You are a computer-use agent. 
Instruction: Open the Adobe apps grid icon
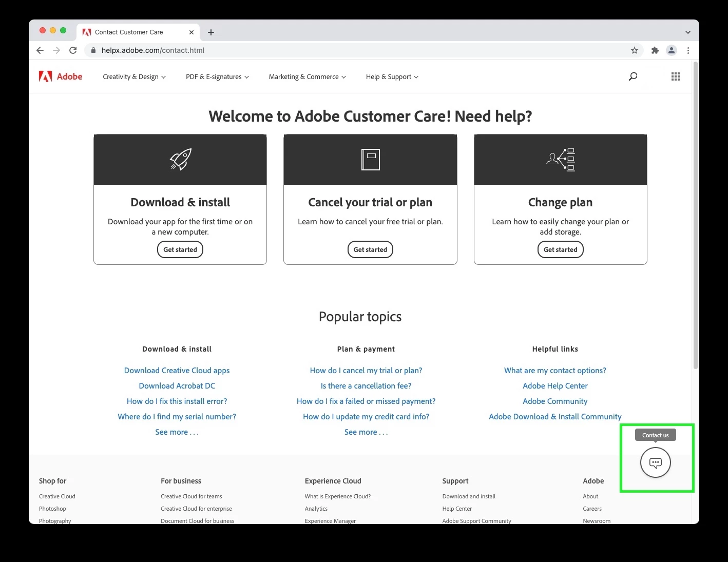676,76
